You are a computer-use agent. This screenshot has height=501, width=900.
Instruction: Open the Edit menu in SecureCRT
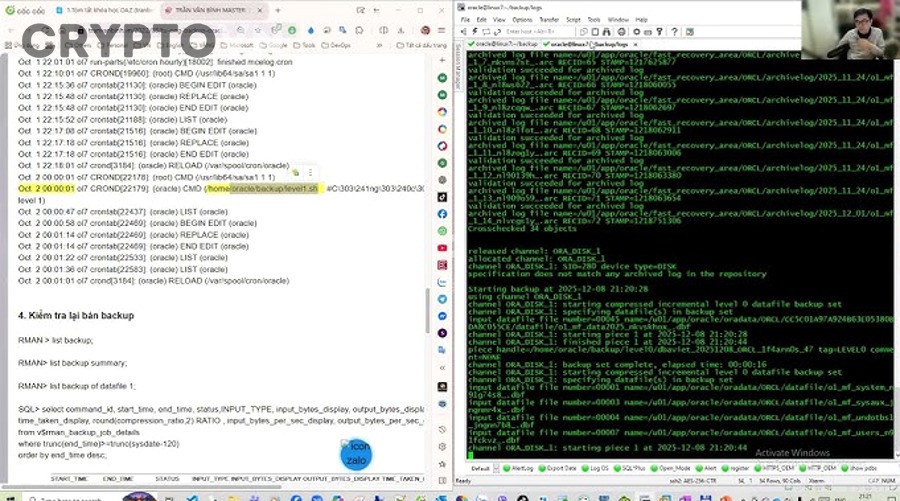tap(482, 20)
